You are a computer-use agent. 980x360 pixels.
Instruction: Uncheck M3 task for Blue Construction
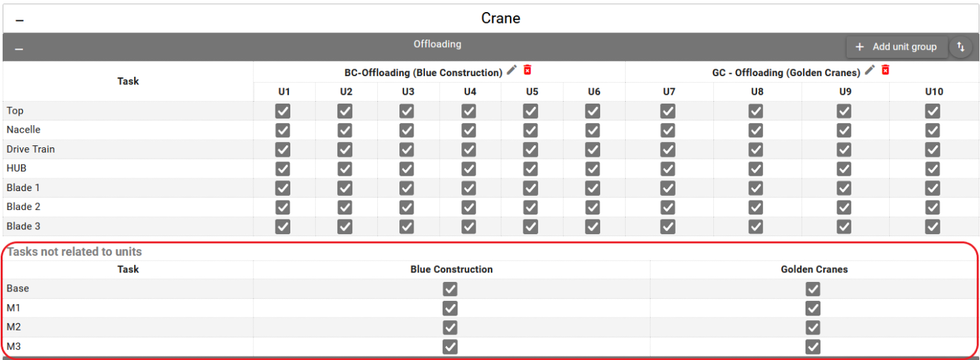(450, 347)
